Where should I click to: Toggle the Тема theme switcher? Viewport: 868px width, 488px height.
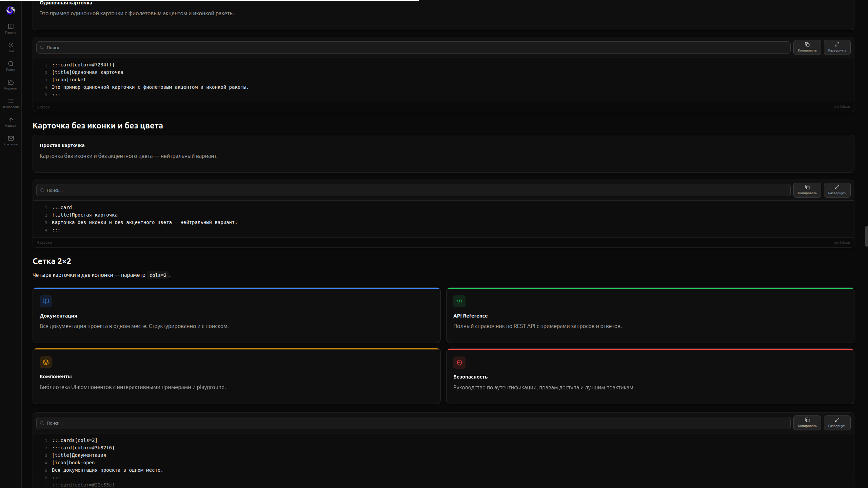11,48
